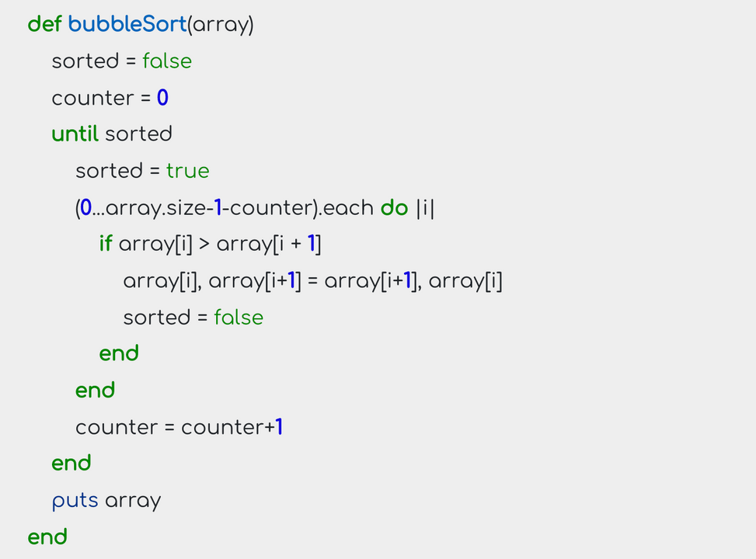Click the 'false' inside the if block
This screenshot has width=756, height=559.
point(239,318)
